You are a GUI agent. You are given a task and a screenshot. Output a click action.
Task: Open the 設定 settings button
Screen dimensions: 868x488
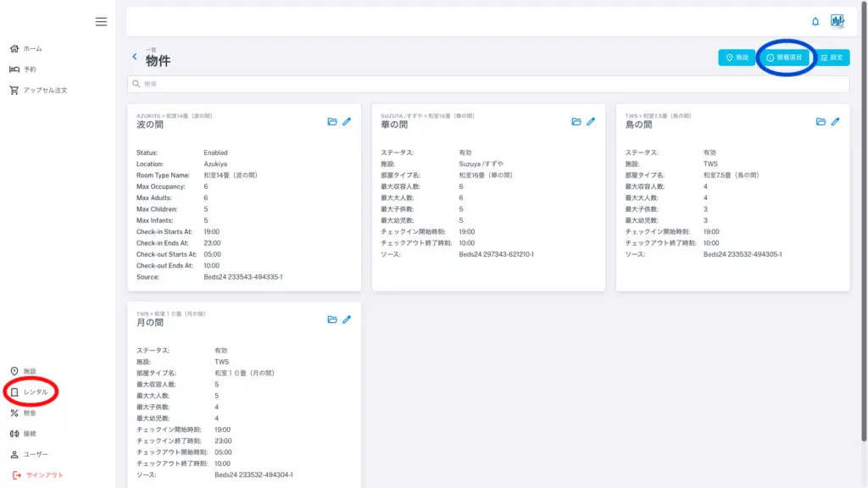[832, 58]
